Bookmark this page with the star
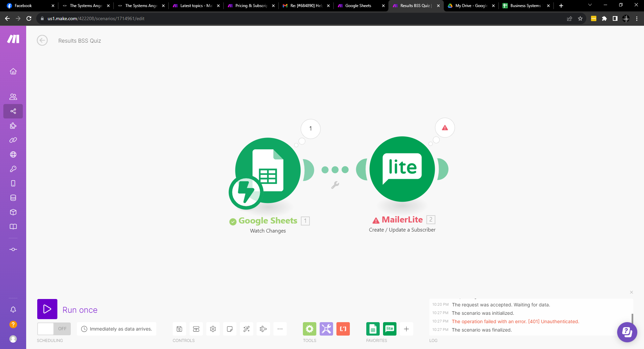The width and height of the screenshot is (644, 349). [x=580, y=18]
